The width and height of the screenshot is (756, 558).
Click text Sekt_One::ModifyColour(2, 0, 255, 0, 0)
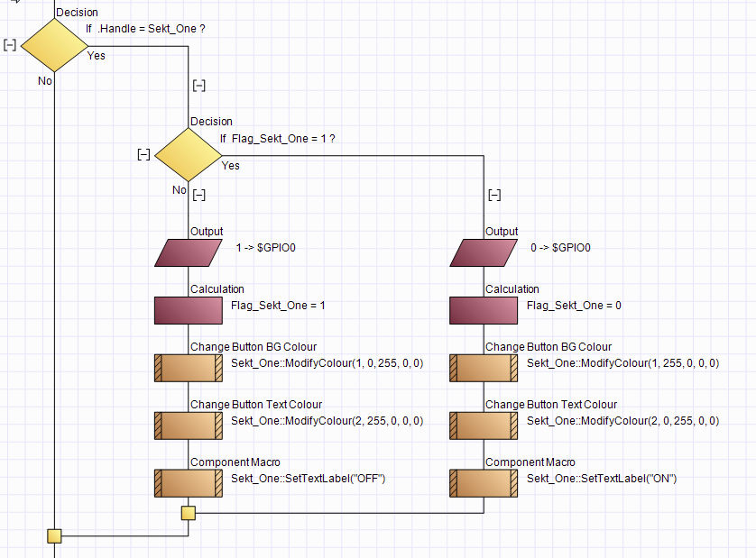pos(622,421)
